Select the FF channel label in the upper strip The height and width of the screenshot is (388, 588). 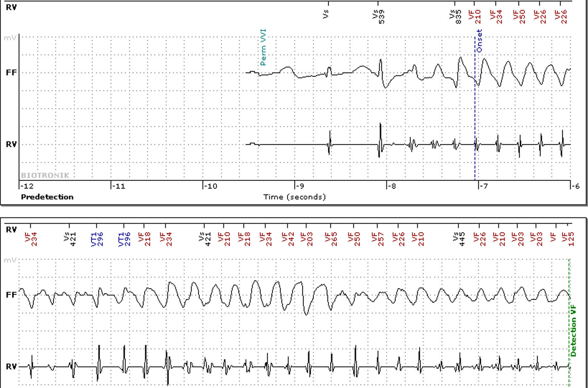click(x=11, y=72)
